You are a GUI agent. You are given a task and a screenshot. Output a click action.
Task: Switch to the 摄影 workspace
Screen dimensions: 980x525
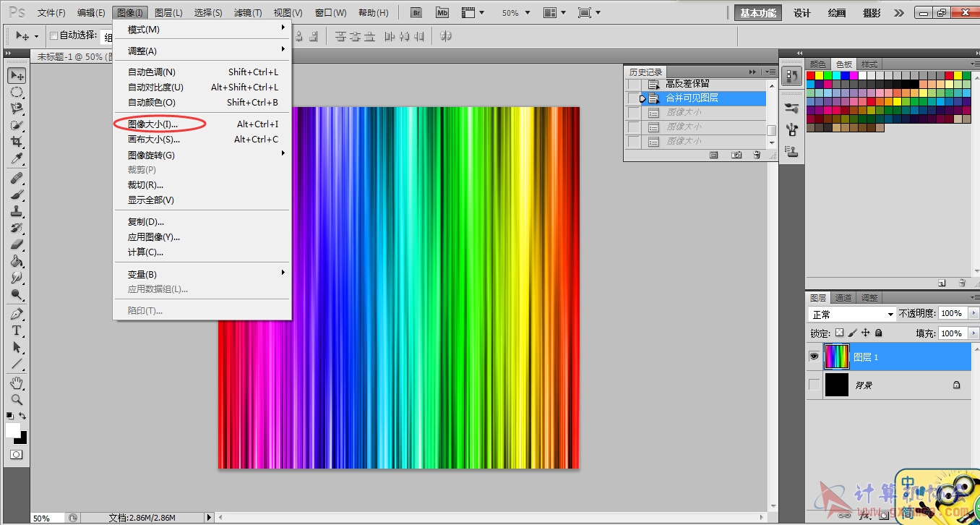872,13
